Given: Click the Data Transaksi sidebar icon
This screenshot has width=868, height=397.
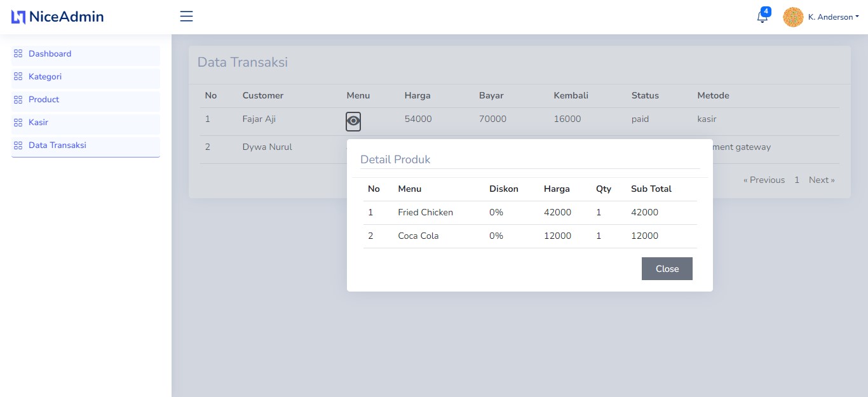Looking at the screenshot, I should [19, 145].
